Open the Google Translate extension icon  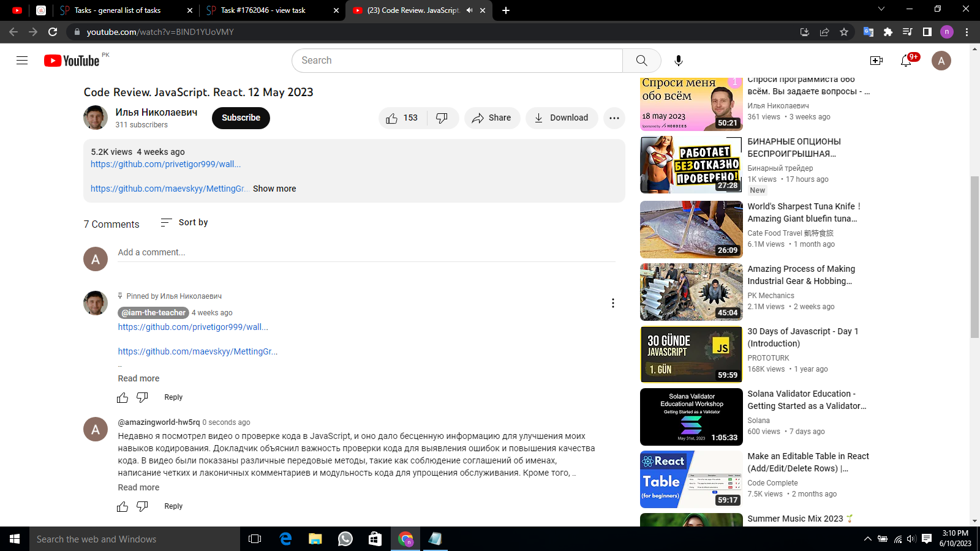[x=869, y=32]
